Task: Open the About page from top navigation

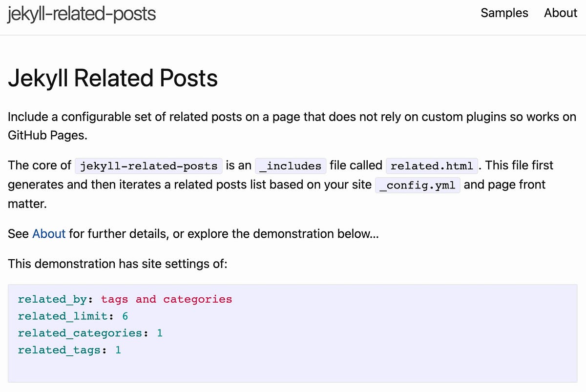Action: click(560, 13)
